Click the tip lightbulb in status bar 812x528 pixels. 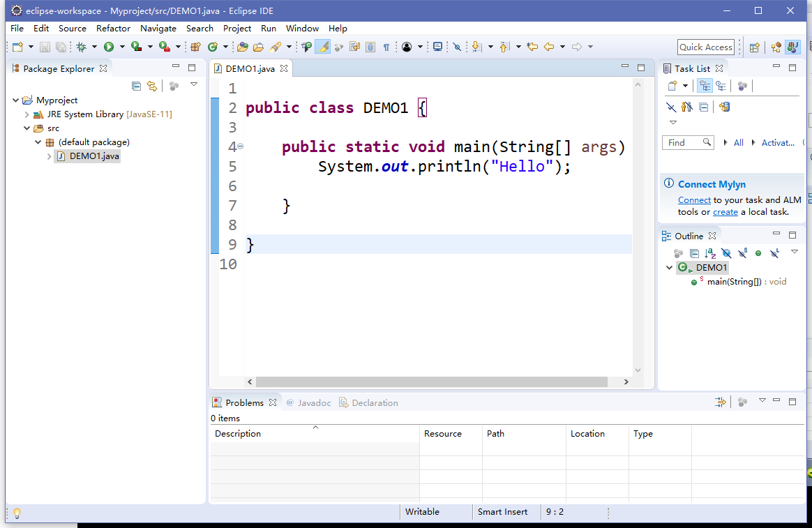(x=17, y=513)
